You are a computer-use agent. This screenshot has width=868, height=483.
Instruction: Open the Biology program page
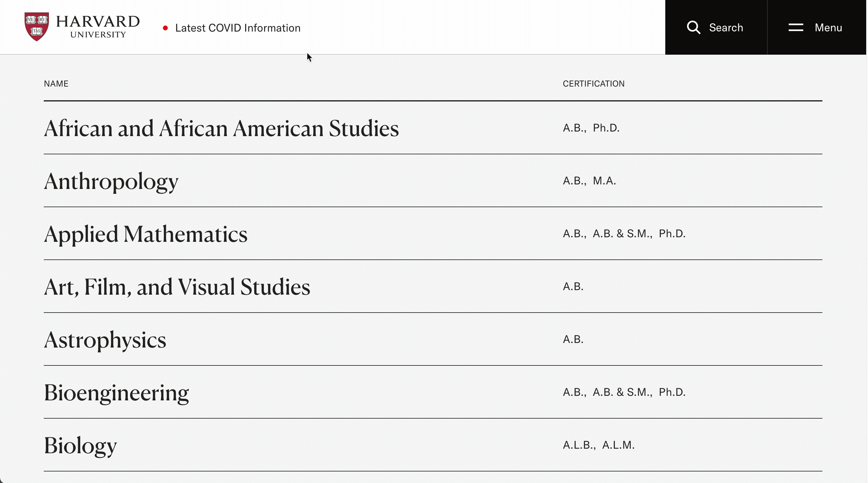(x=81, y=446)
